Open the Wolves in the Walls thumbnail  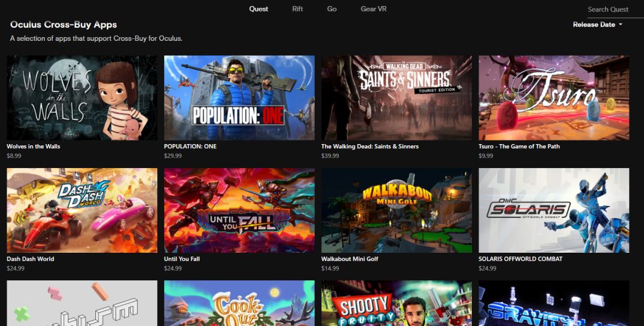tap(82, 98)
